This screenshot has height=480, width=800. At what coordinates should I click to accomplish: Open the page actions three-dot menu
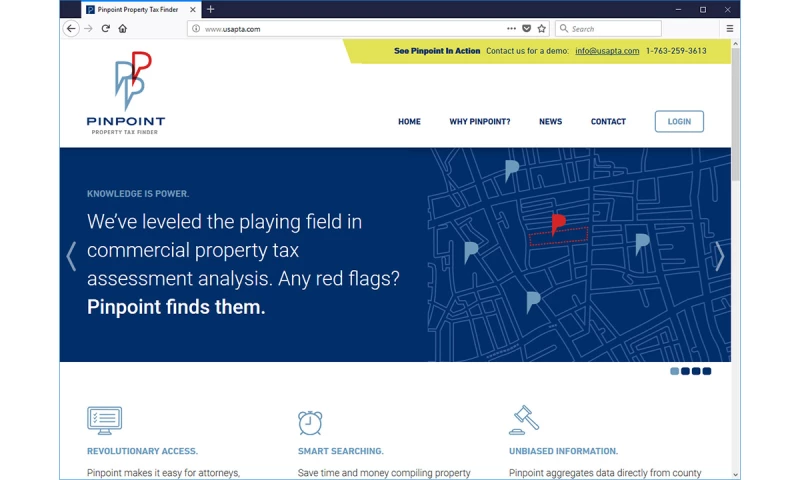coord(511,29)
